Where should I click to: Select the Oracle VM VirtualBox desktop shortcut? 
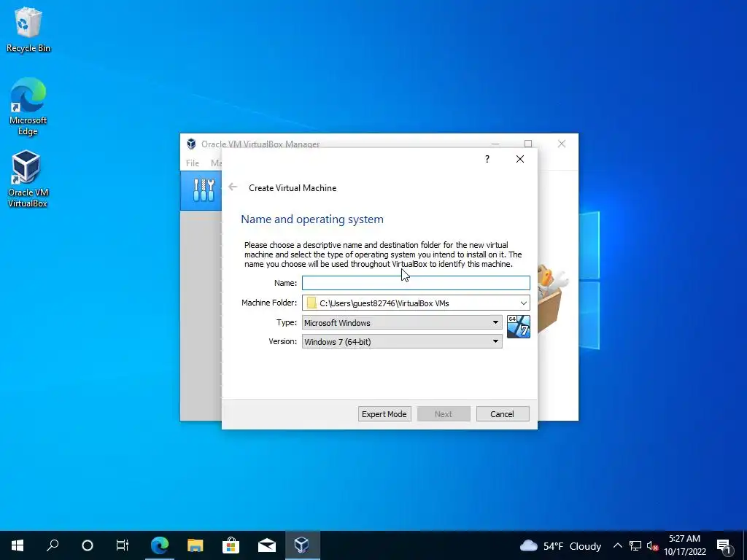click(27, 179)
